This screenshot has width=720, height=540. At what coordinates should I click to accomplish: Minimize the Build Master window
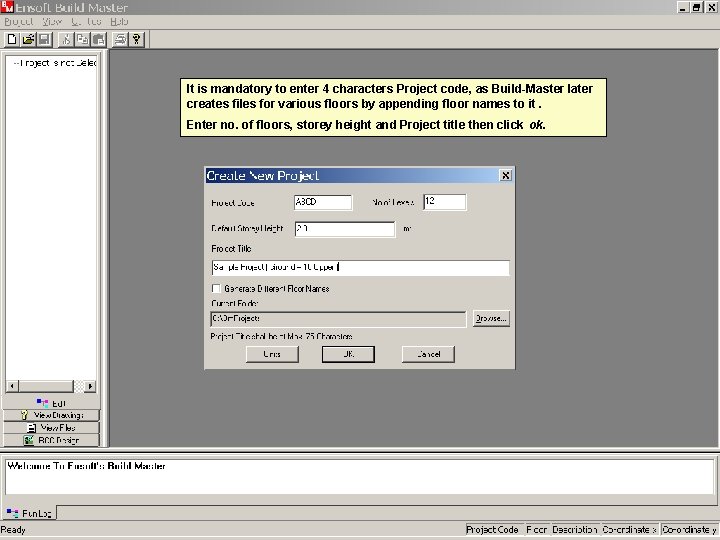click(684, 7)
